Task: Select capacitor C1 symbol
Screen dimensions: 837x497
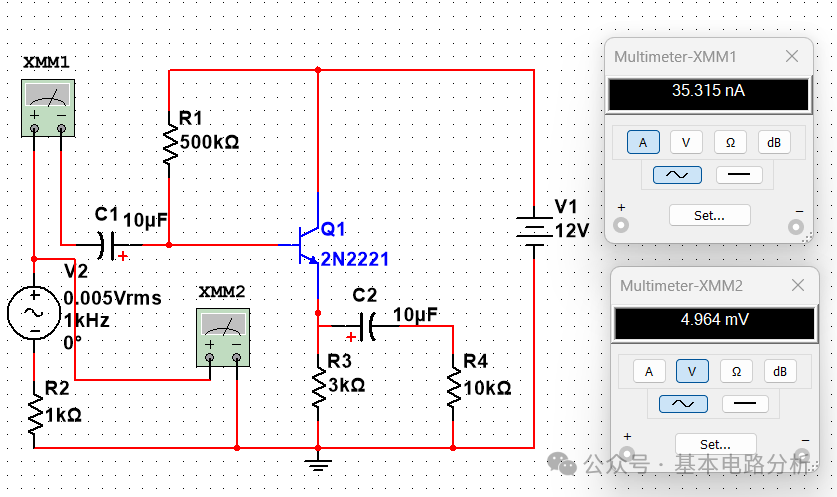Action: tap(107, 245)
